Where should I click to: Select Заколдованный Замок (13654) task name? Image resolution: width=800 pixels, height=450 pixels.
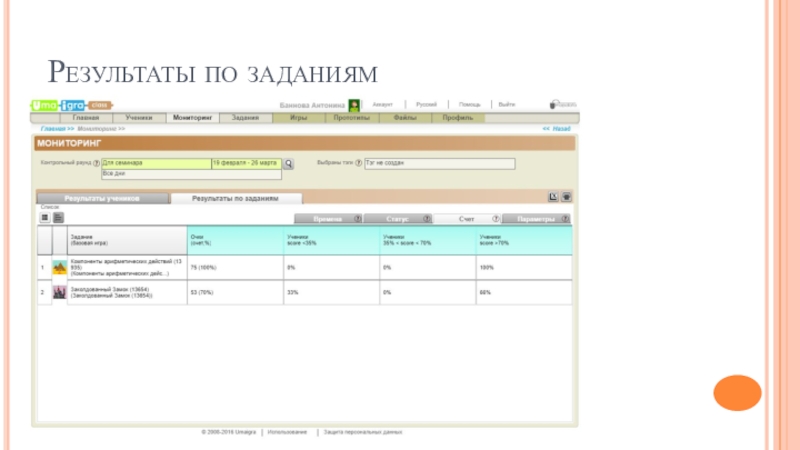coord(111,292)
